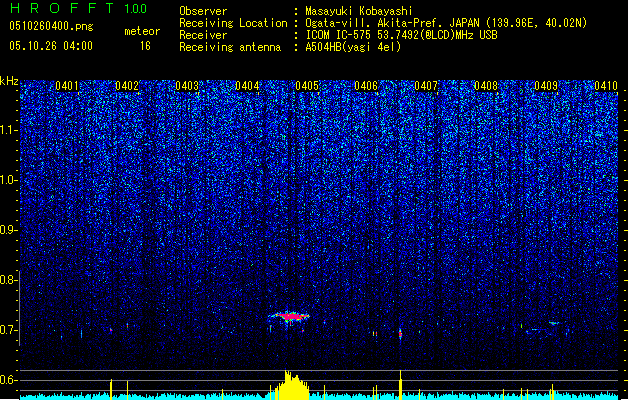Image resolution: width=629 pixels, height=400 pixels.
Task: Click the 0408 time marker
Action: pos(486,86)
